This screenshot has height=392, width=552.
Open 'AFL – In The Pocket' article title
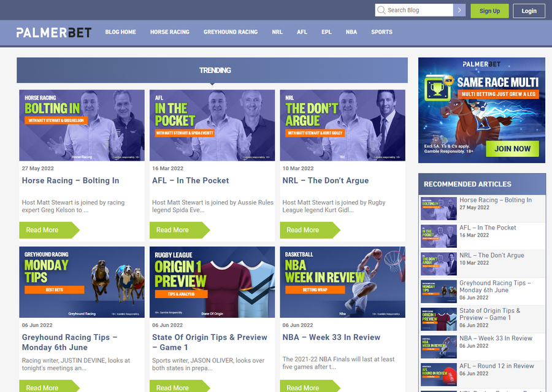(x=191, y=181)
